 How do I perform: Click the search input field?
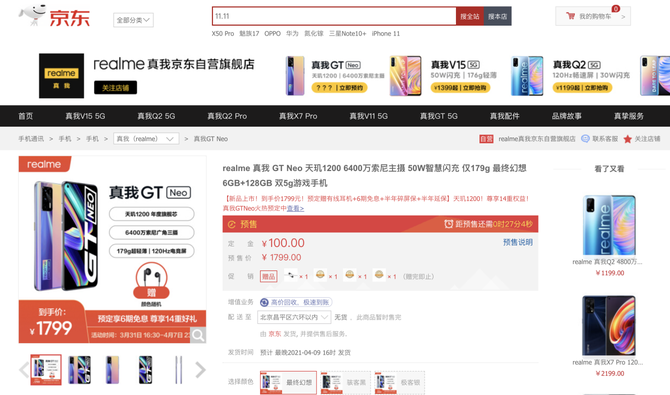[334, 16]
